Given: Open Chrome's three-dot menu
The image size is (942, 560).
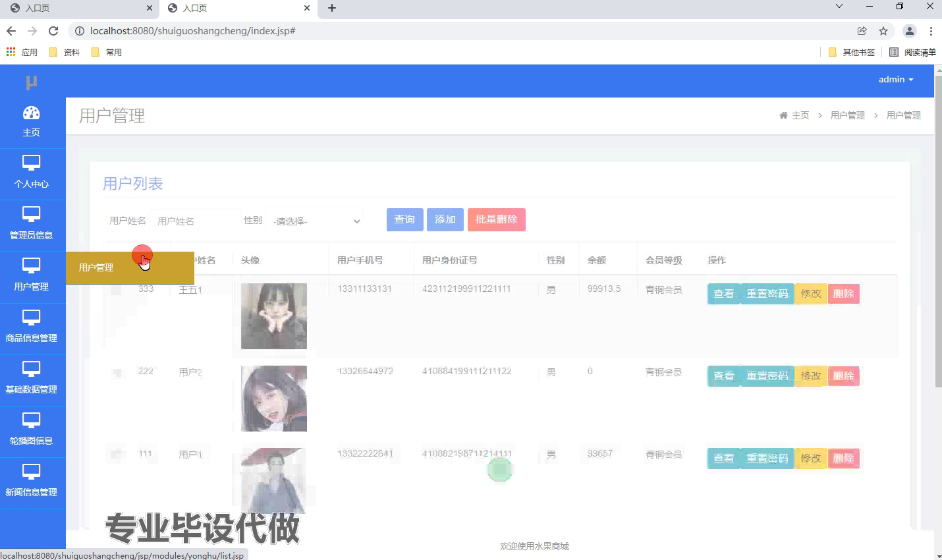Looking at the screenshot, I should [931, 31].
